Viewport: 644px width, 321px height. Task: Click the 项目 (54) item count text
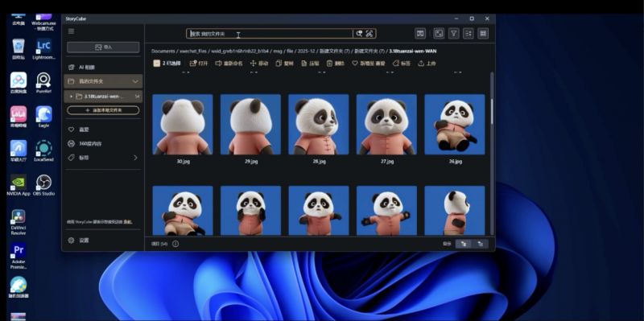(x=159, y=244)
